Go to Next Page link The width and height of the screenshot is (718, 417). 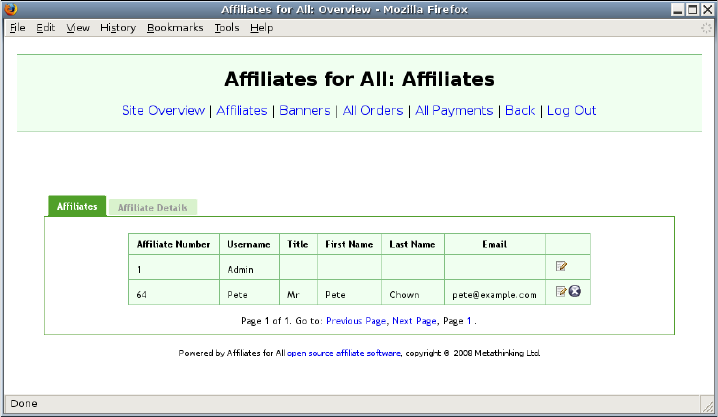click(x=414, y=321)
